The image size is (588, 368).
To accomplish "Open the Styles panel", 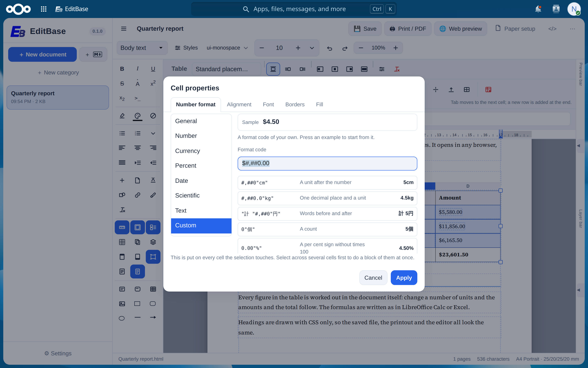I will [186, 48].
